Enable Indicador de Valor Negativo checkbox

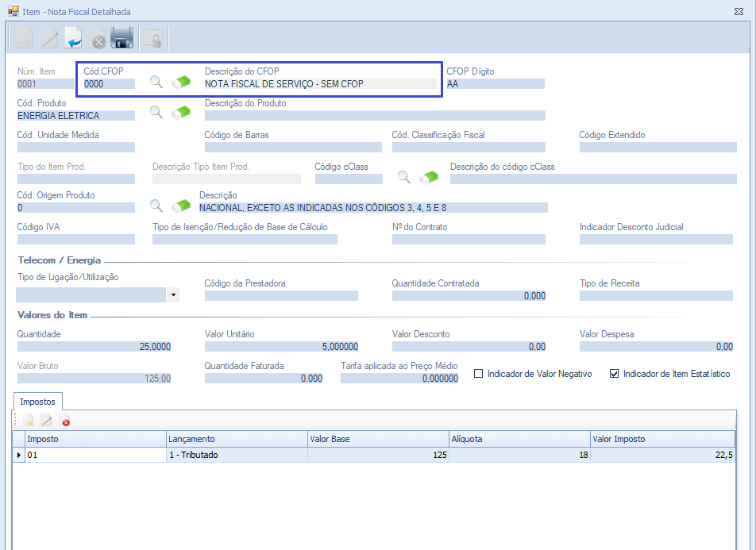(478, 374)
